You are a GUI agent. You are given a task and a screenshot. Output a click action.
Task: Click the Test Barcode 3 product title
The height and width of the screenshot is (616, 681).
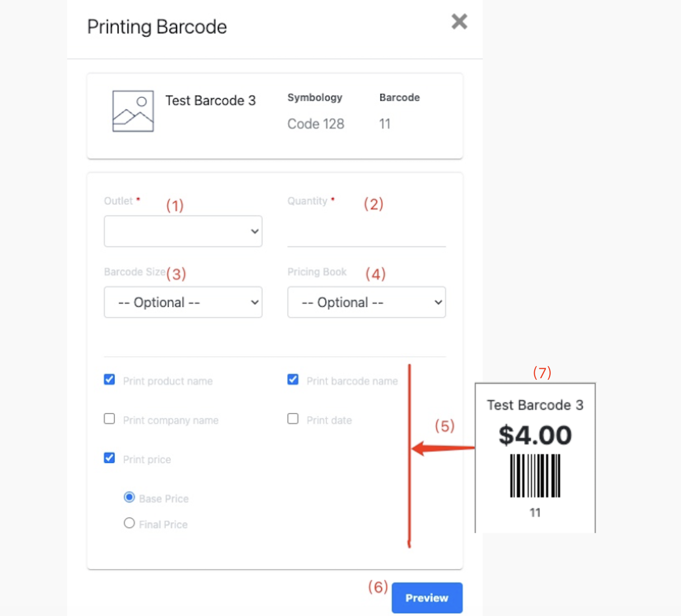click(x=211, y=101)
